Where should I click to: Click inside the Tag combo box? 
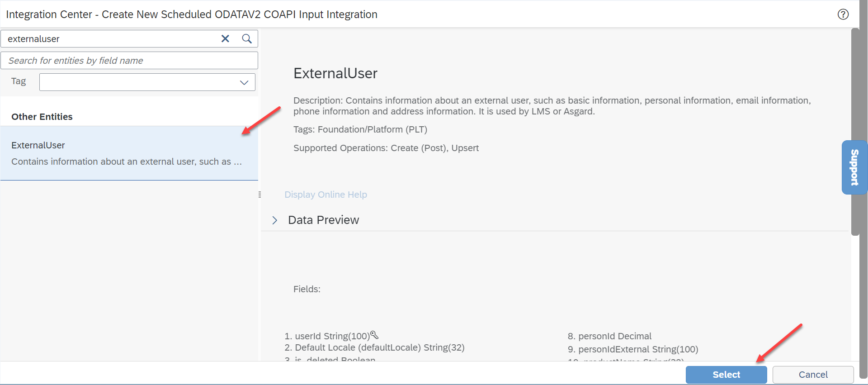tap(147, 82)
